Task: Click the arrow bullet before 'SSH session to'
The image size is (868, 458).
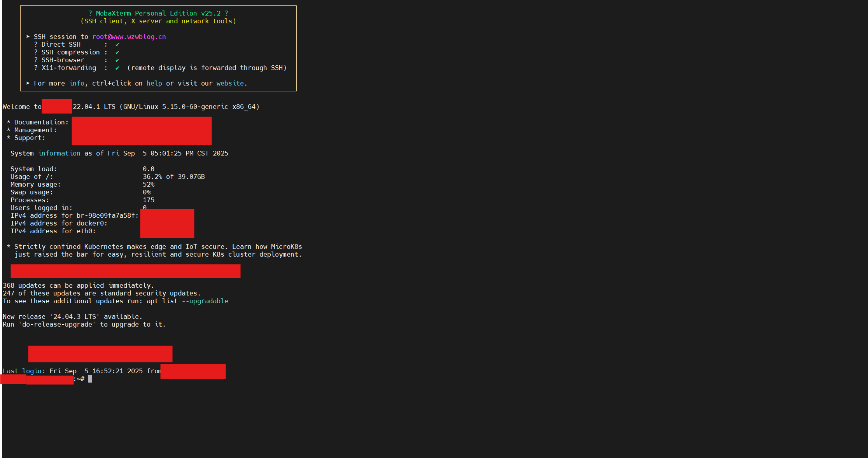Action: pos(28,37)
